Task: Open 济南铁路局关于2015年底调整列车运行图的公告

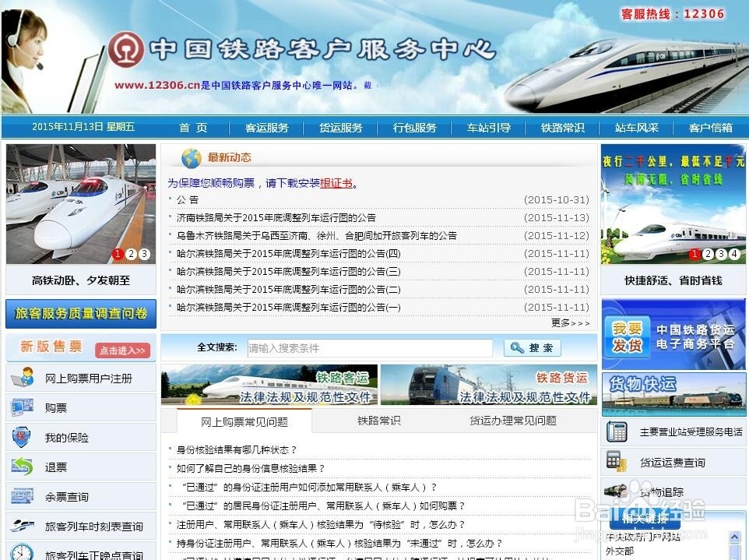Action: point(276,218)
